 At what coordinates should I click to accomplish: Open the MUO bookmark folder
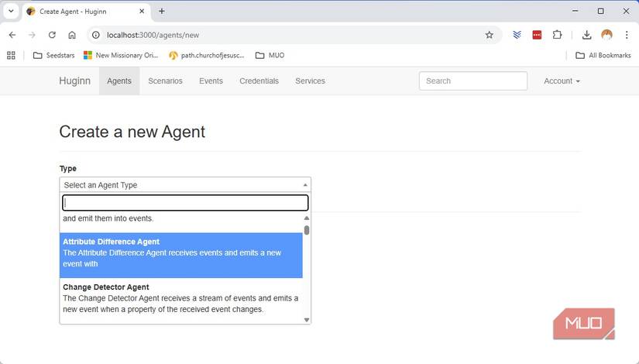coord(270,56)
